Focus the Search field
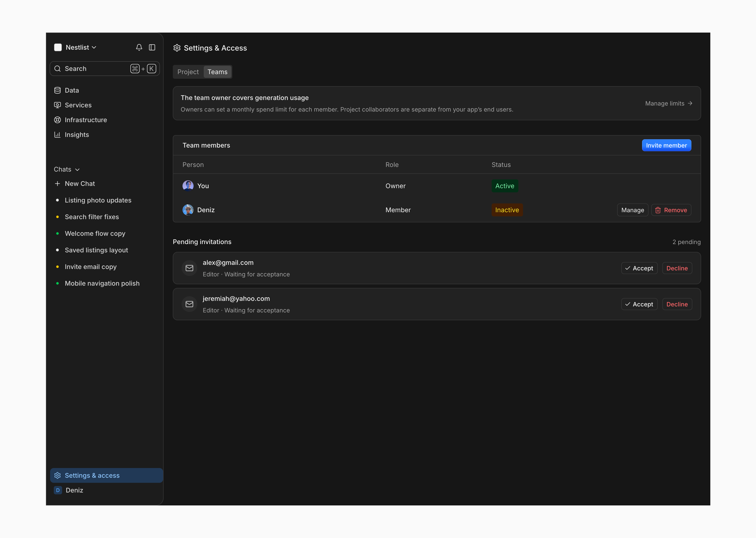 click(104, 69)
